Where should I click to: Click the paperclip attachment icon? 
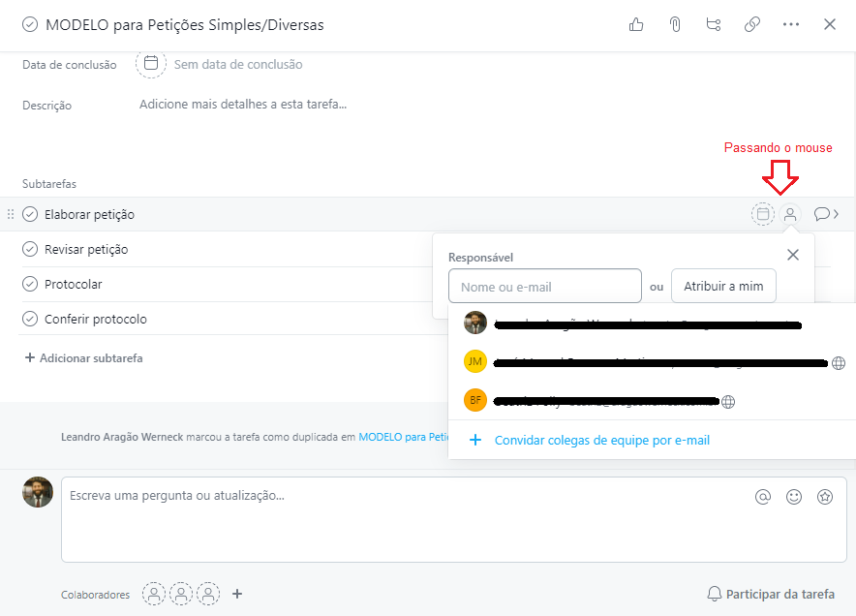pos(675,25)
